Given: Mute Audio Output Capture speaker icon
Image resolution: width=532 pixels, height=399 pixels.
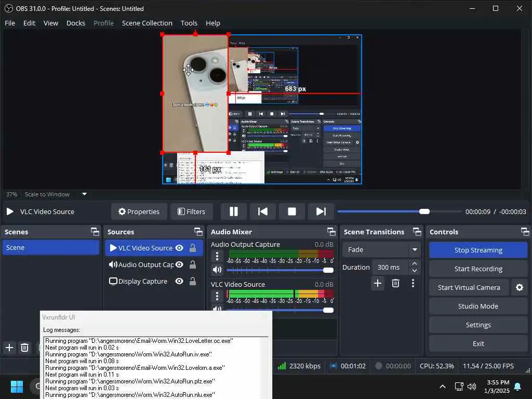Looking at the screenshot, I should tap(217, 270).
